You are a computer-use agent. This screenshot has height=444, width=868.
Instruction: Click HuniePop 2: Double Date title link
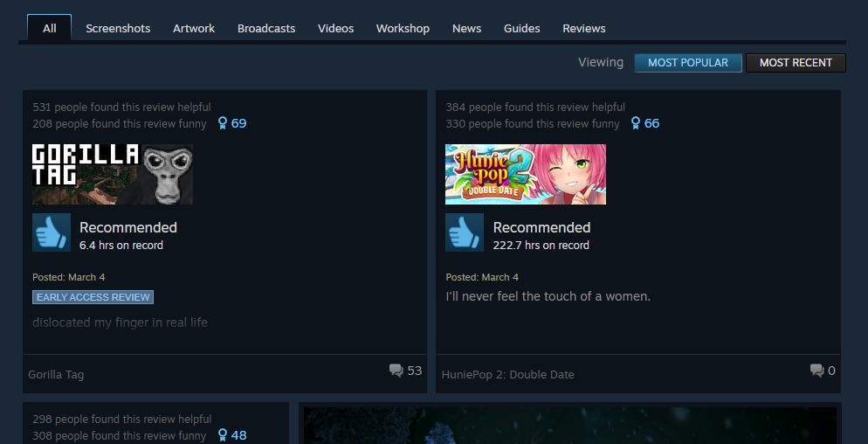click(507, 375)
